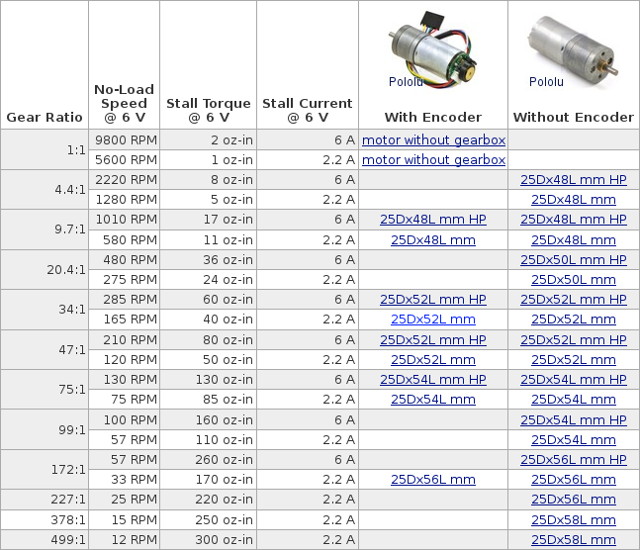Open Without Encoder 25Dx56L mm link, 33 RPM row

[x=573, y=479]
